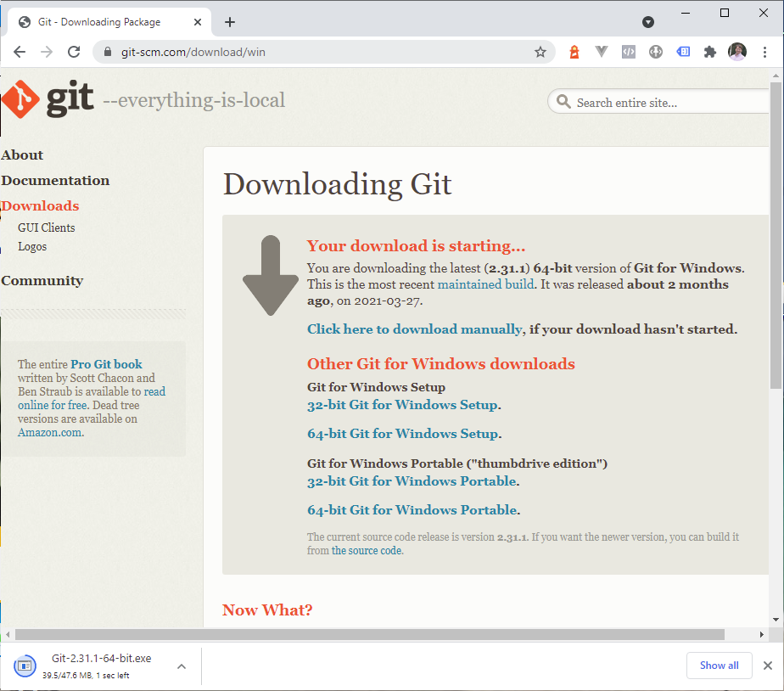The image size is (784, 691).
Task: Open the GUI Clients sidebar sub-item
Action: click(x=47, y=228)
